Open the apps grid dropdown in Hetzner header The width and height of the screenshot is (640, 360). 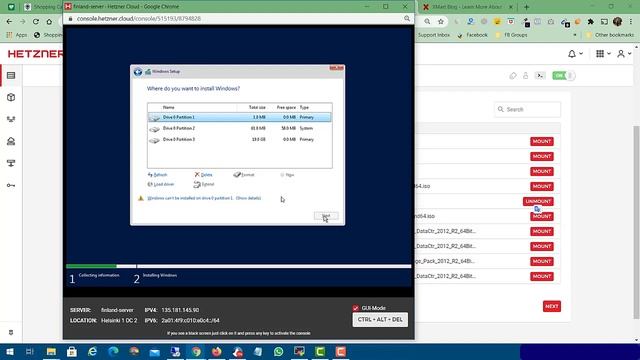(603, 54)
